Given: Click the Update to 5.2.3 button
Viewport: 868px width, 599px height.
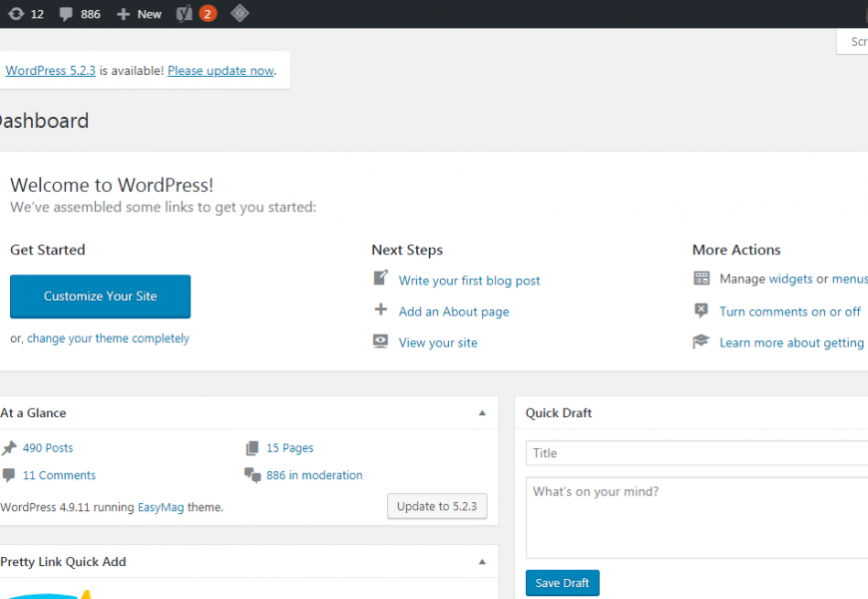Looking at the screenshot, I should point(437,506).
